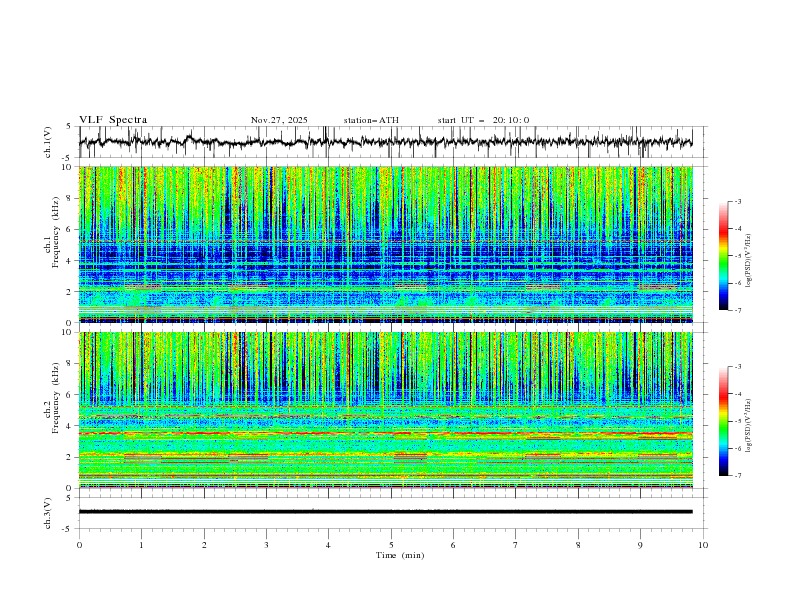Click time-axis tick label "10" at right end
The height and width of the screenshot is (612, 792).
tap(703, 545)
